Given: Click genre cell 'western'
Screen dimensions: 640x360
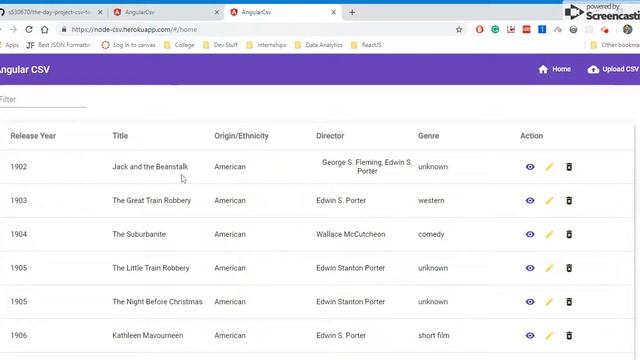Looking at the screenshot, I should (x=431, y=200).
